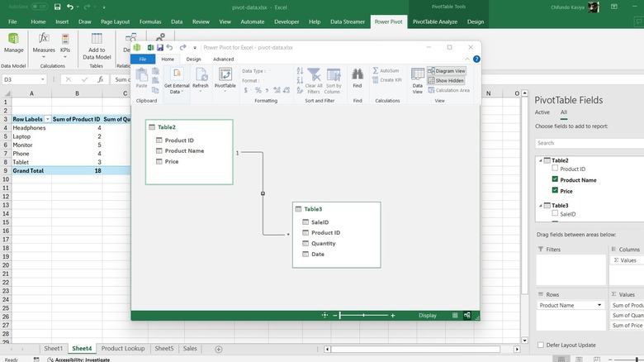Collapse Table3 in PivotTable Fields list
This screenshot has width=644, height=362.
[541, 205]
